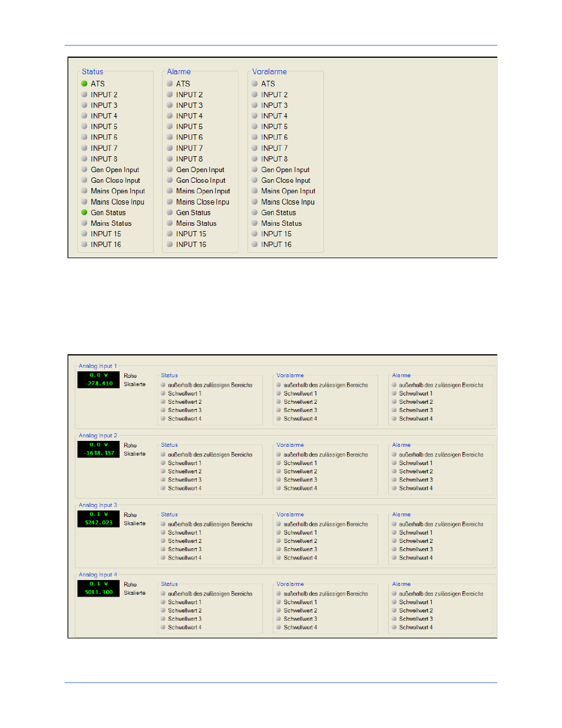Click the Gen Status LED in Voralarme group
The height and width of the screenshot is (728, 562).
pos(254,212)
